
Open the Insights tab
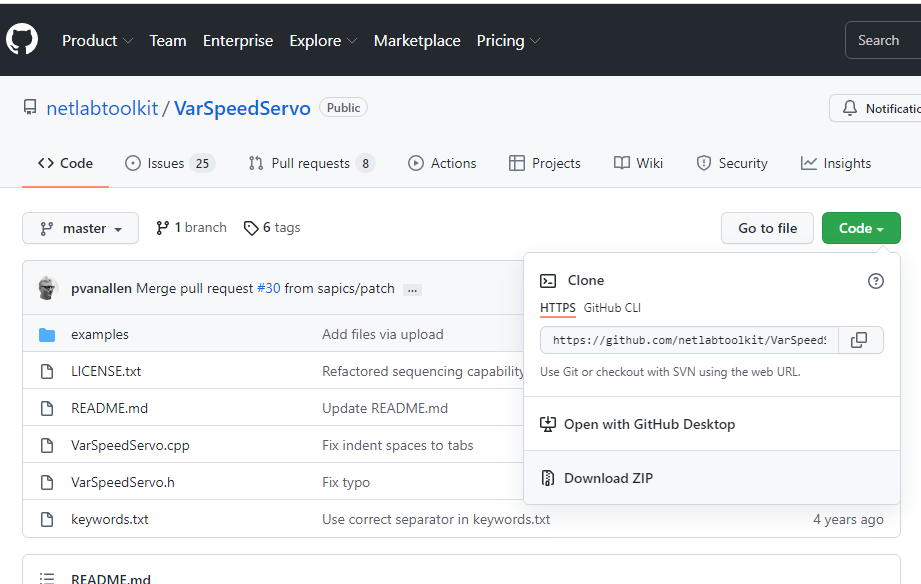(x=836, y=163)
